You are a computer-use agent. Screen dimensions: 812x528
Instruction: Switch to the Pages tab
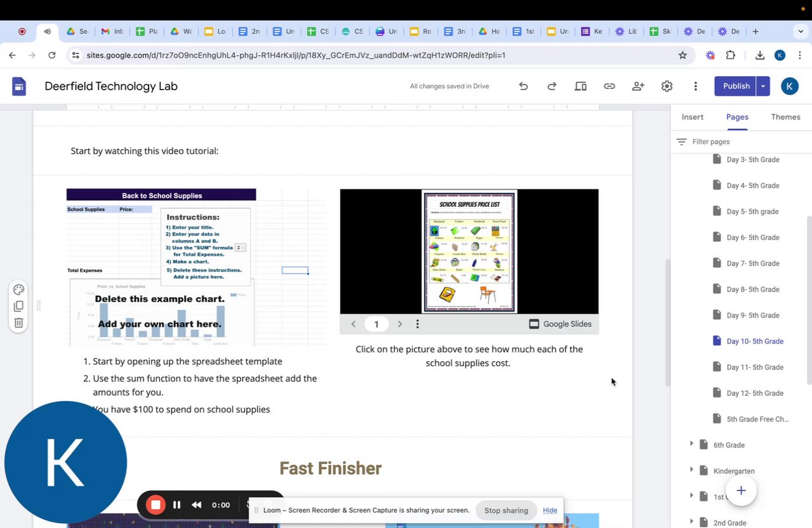[x=737, y=117]
